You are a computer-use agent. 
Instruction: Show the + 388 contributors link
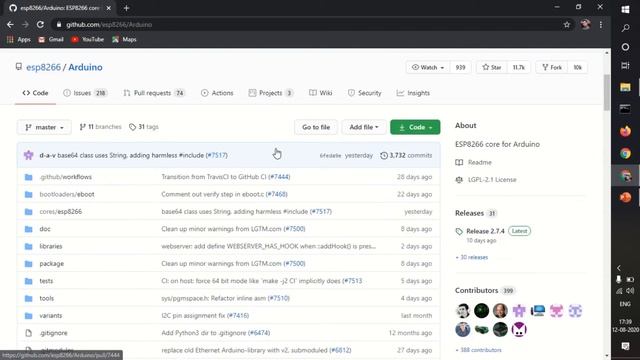click(478, 350)
